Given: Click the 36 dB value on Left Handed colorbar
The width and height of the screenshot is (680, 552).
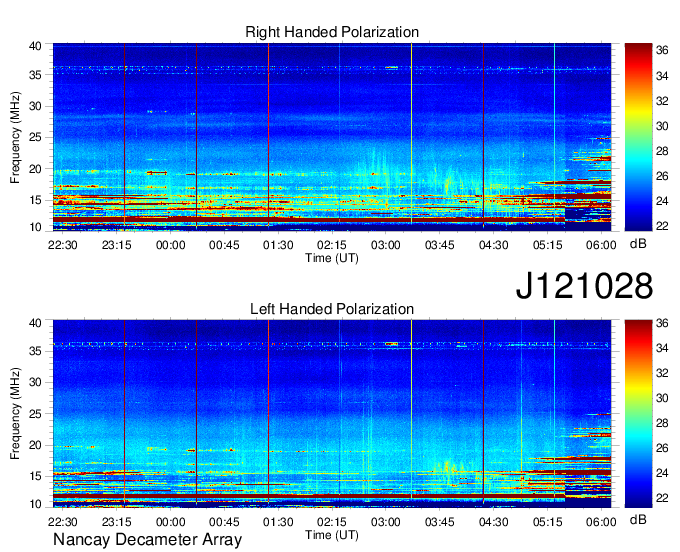Looking at the screenshot, I should click(662, 323).
